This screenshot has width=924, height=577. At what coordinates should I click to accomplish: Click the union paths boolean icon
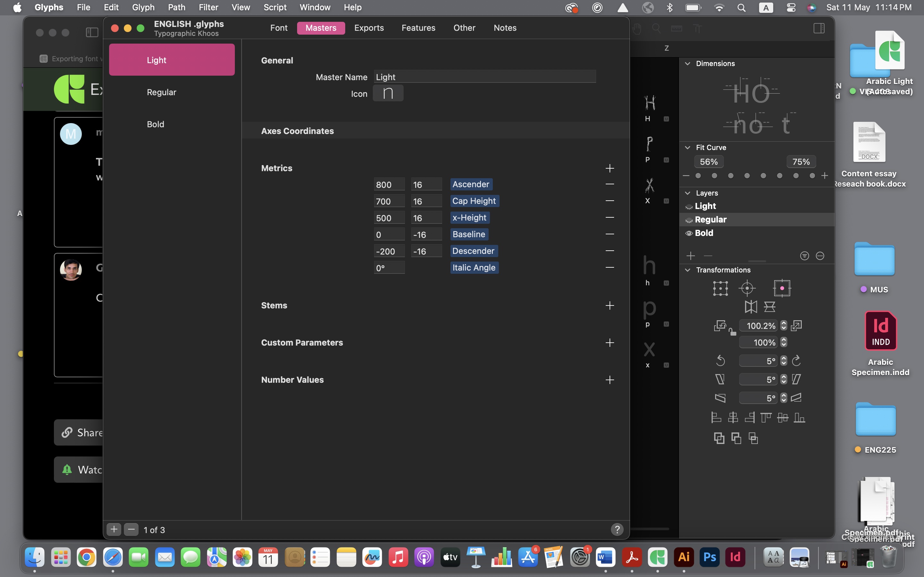coord(719,438)
